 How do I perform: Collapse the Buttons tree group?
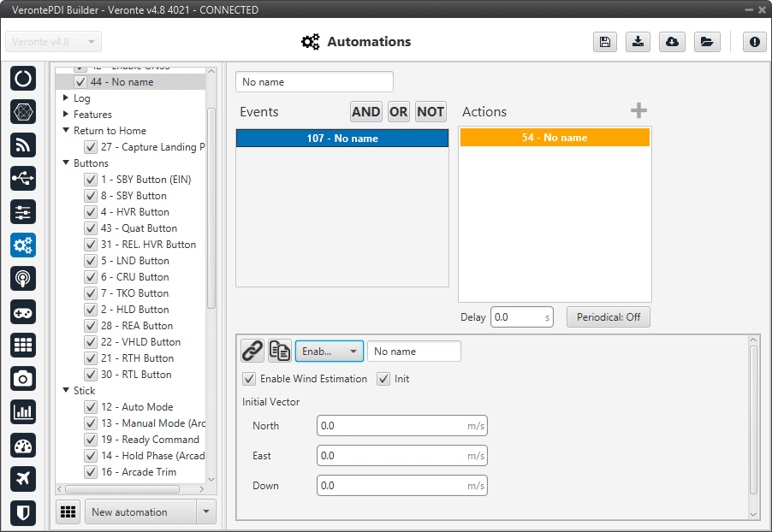click(x=66, y=163)
